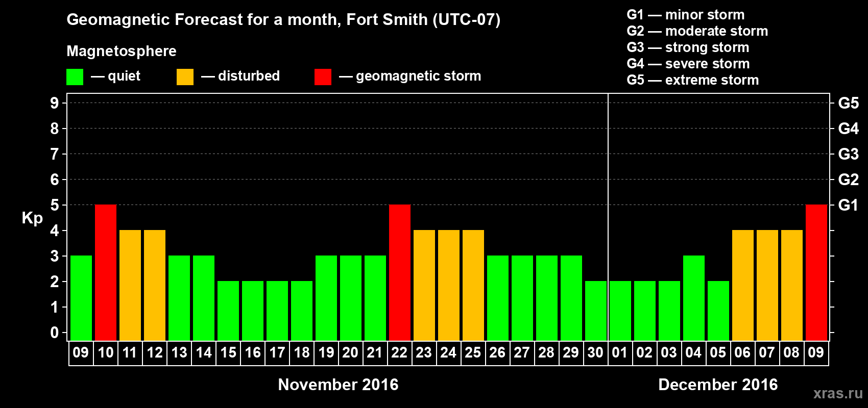Click the 3 on the left Kp axis
Screen dimensions: 868x408
pyautogui.click(x=55, y=256)
